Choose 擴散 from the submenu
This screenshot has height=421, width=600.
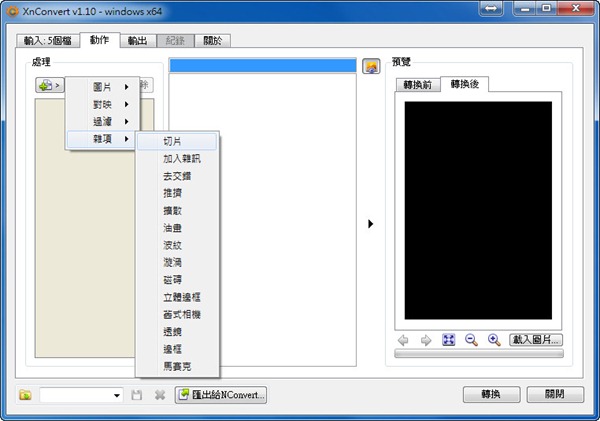[177, 210]
